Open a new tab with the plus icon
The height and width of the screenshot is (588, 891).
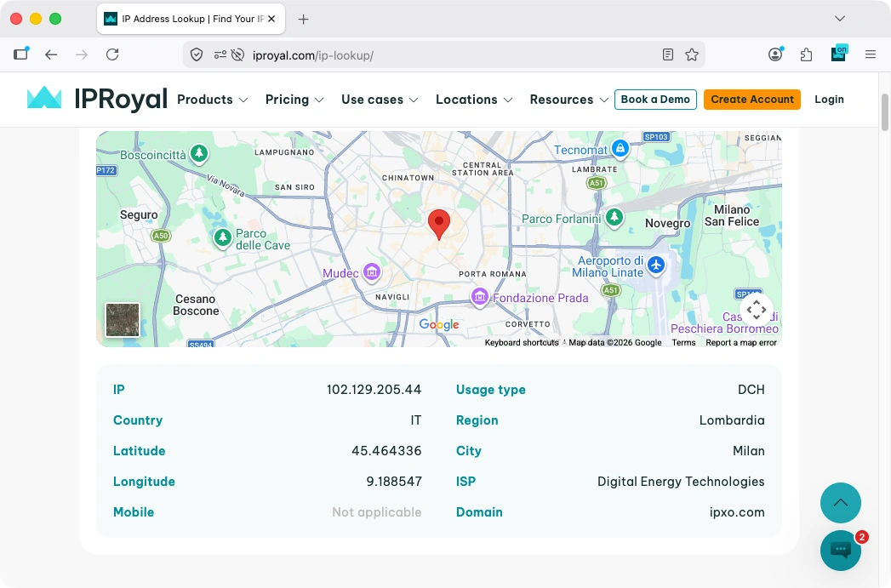(304, 20)
